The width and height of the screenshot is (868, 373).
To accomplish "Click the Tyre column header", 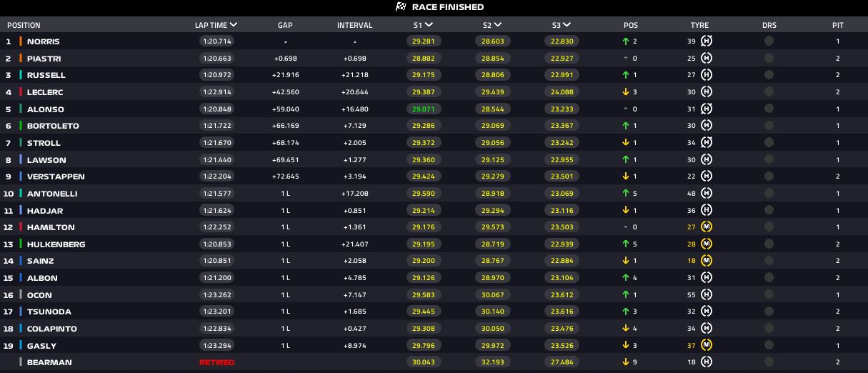I will pyautogui.click(x=699, y=25).
